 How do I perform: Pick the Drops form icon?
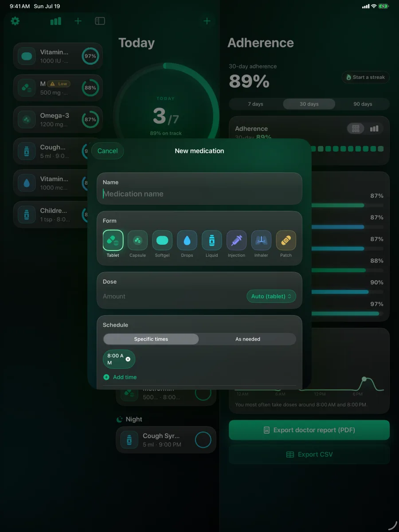tap(187, 240)
